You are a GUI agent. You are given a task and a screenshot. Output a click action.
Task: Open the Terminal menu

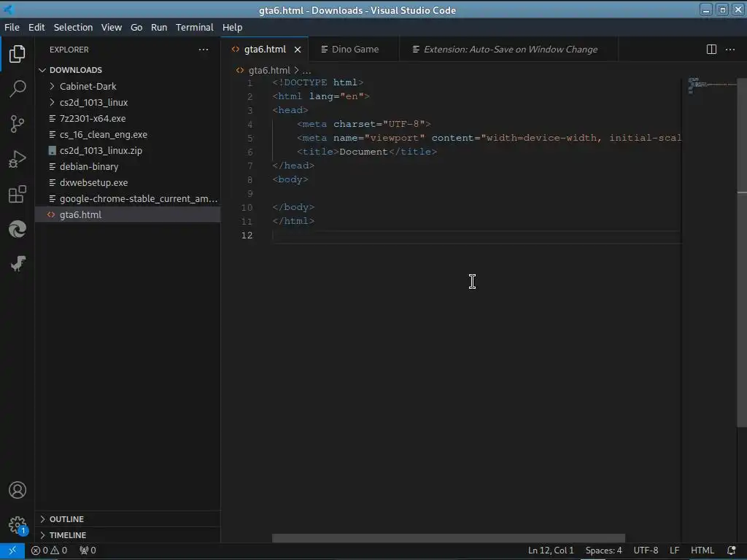[x=194, y=27]
